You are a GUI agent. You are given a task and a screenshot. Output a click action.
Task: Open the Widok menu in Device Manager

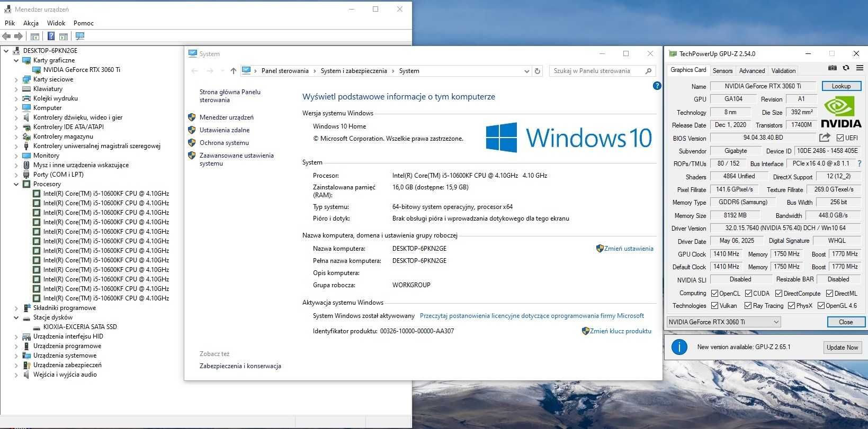click(x=56, y=23)
